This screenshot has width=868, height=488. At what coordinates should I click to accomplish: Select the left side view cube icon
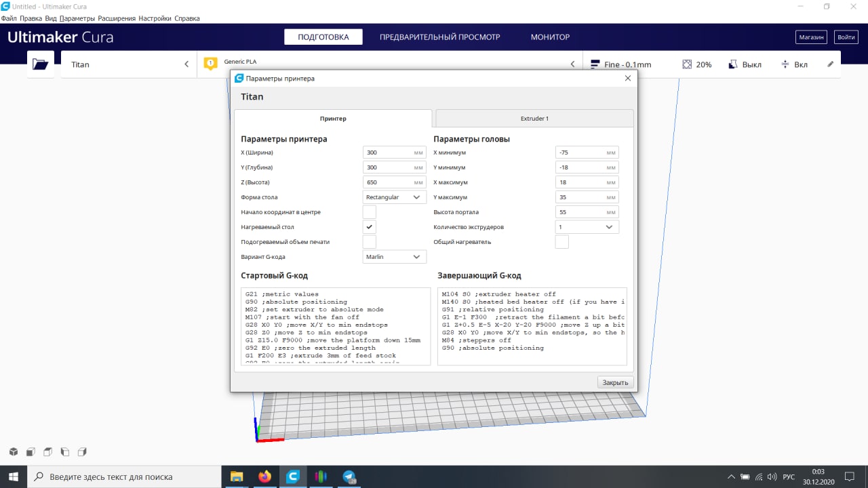pyautogui.click(x=65, y=451)
